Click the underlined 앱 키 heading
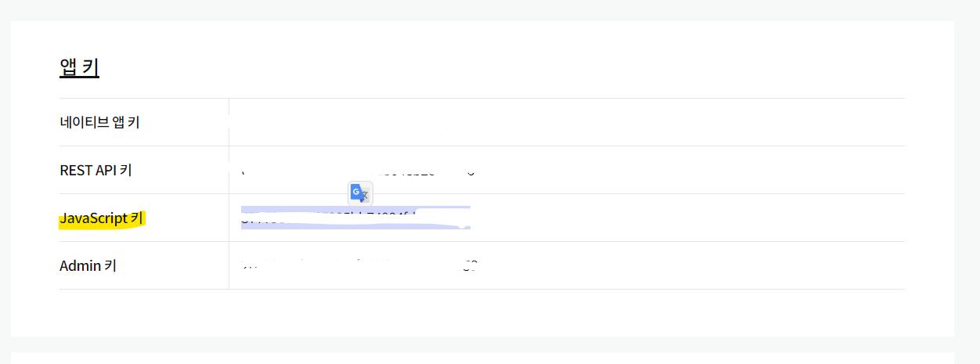Image resolution: width=980 pixels, height=364 pixels. pos(79,67)
